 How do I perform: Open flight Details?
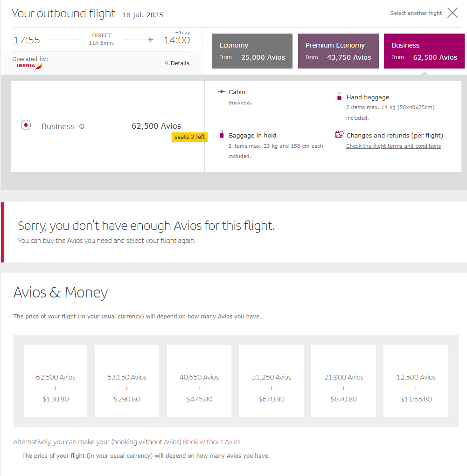[x=180, y=63]
